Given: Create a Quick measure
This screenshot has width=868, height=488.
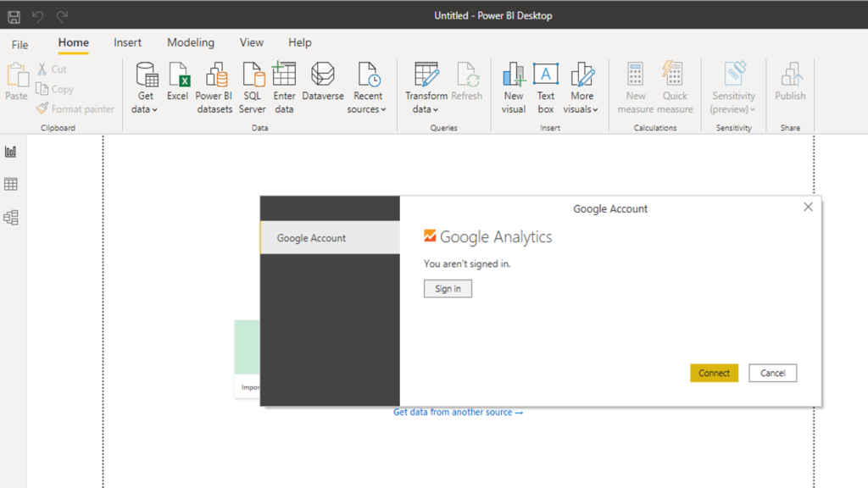Looking at the screenshot, I should (x=675, y=88).
